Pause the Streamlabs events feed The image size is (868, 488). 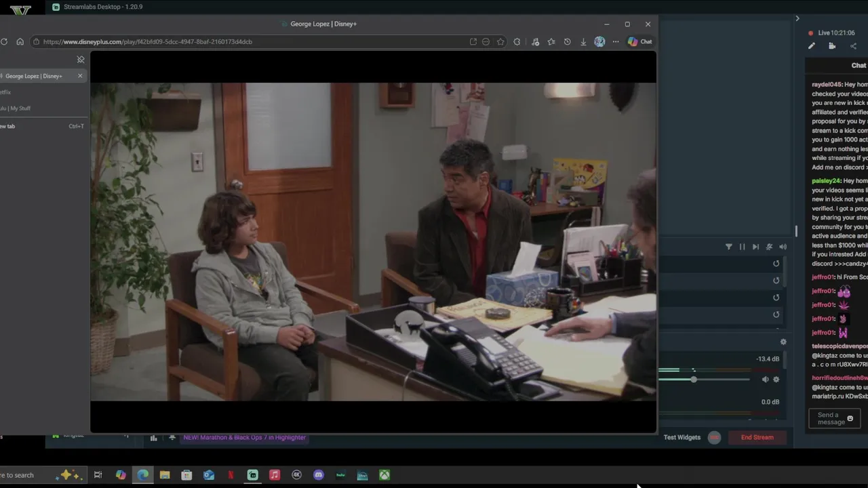pyautogui.click(x=742, y=247)
